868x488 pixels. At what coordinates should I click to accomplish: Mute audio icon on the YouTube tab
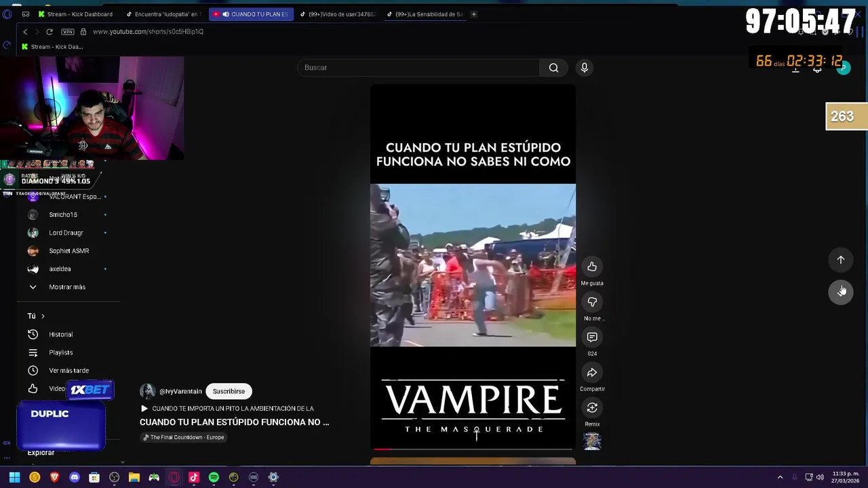pos(226,14)
